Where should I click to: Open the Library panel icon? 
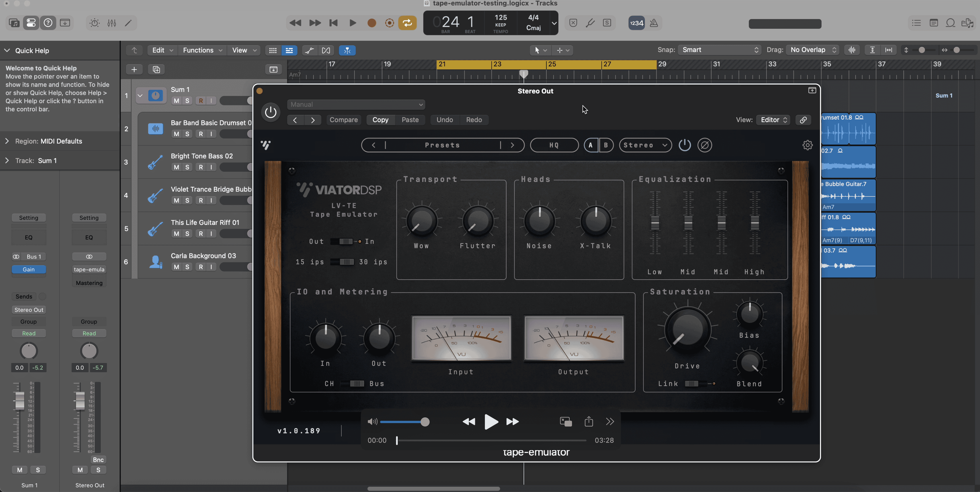pos(14,23)
